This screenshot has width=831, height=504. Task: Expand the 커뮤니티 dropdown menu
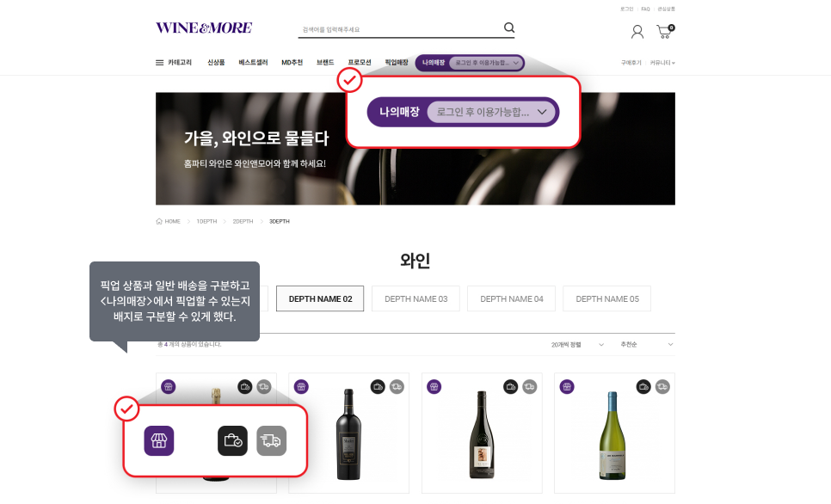[662, 63]
